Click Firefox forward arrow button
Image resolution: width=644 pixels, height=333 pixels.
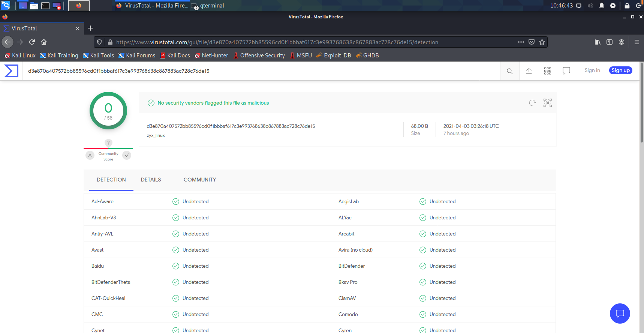click(x=20, y=42)
